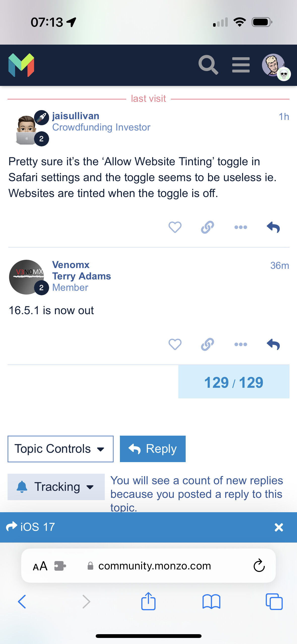Open Safari tabs overview icon
This screenshot has height=644, width=297.
(274, 602)
